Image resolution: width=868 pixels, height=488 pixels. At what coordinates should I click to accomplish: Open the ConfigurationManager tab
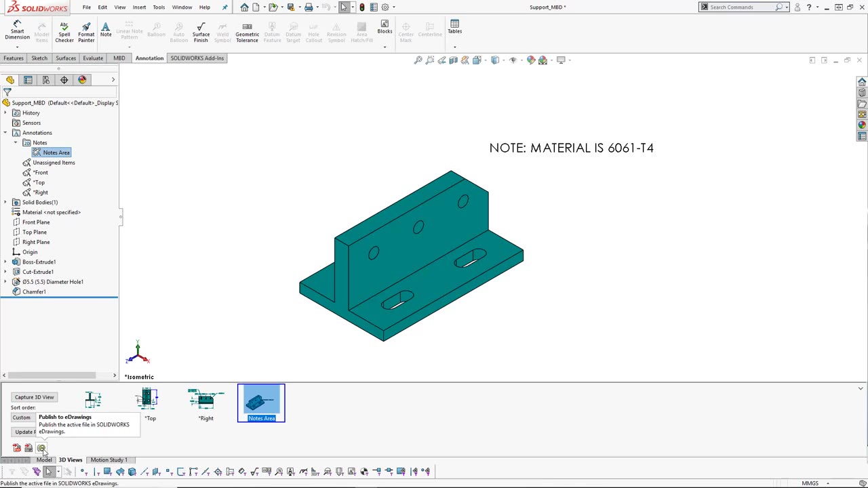pyautogui.click(x=46, y=80)
